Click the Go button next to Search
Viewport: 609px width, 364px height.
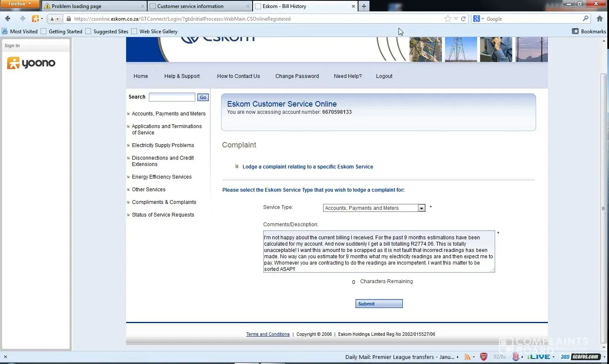pos(203,97)
